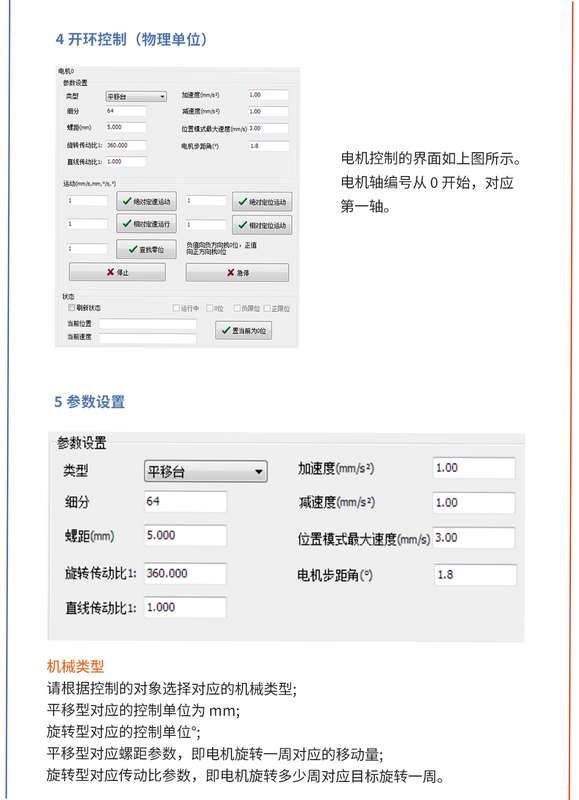Toggle the 刷新状态 checkbox
579x800 pixels.
(72, 308)
